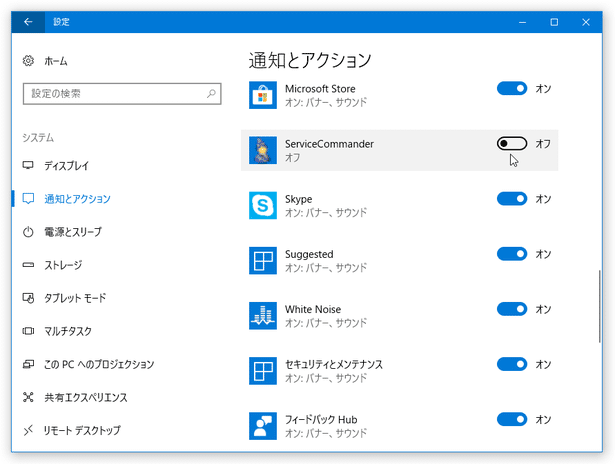Viewport: 615px width, 464px height.
Task: Go to ホーム settings page
Action: click(56, 61)
